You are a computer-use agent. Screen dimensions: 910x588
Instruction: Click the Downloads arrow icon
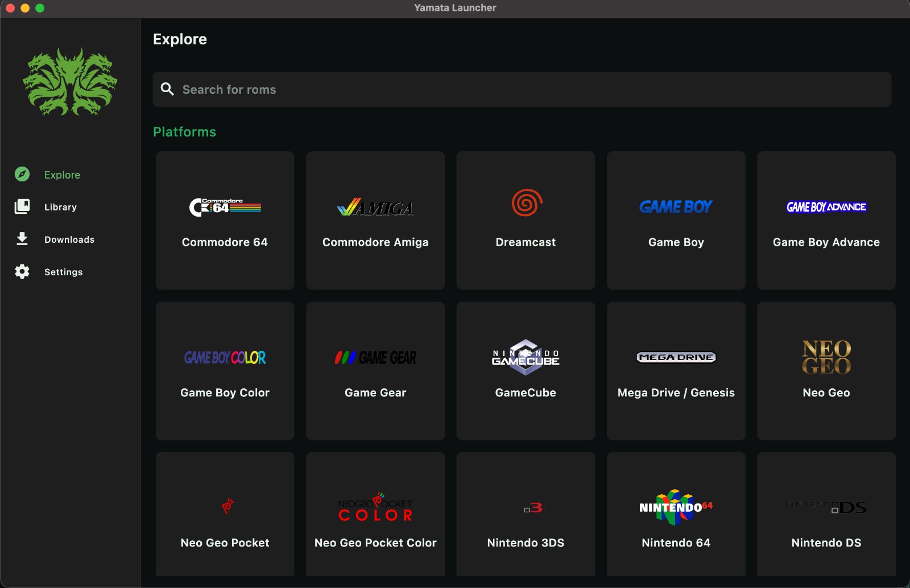(x=22, y=239)
